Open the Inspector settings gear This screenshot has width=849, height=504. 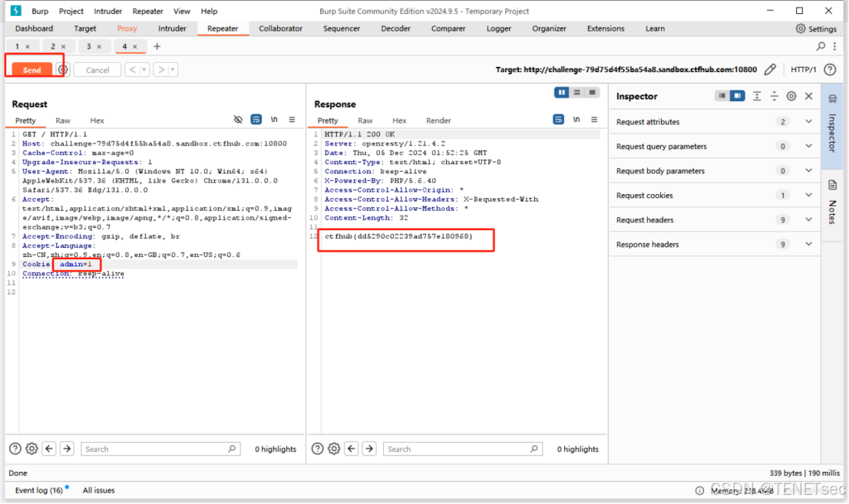click(x=791, y=95)
